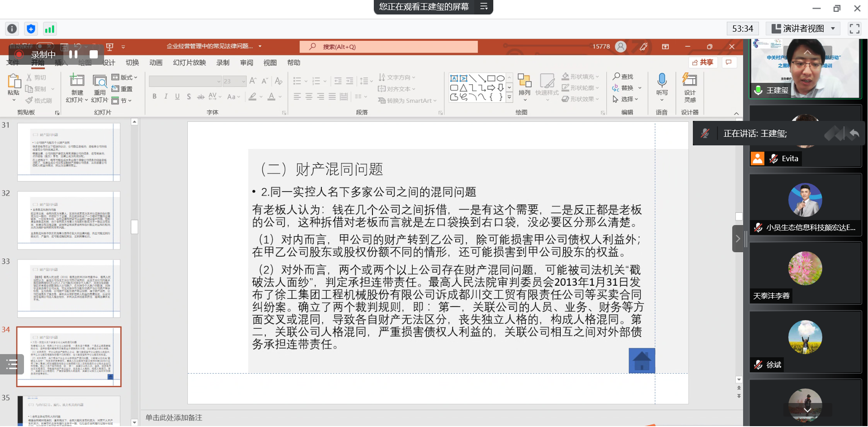Image resolution: width=868 pixels, height=427 pixels.
Task: Click the blue home action button on slide
Action: pos(642,360)
